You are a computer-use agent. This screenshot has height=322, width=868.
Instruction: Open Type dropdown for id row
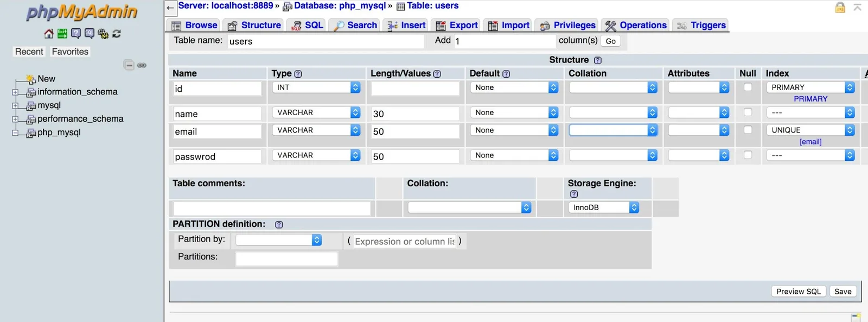pos(316,87)
